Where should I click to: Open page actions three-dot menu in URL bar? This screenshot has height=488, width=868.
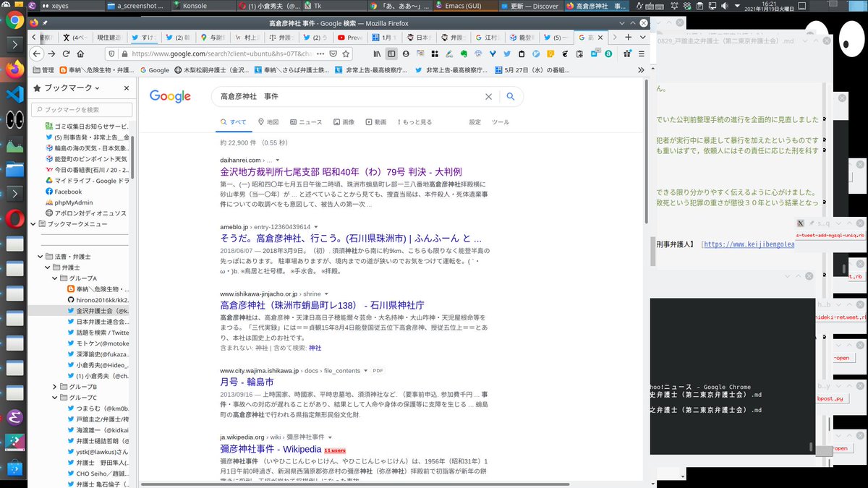(x=320, y=53)
